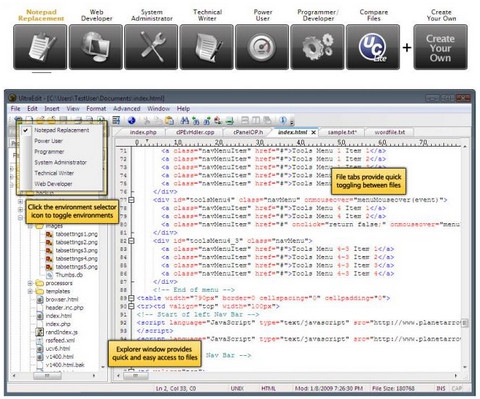Image resolution: width=480 pixels, height=399 pixels.
Task: Switch to the cPanelOP.h file tab
Action: coord(248,132)
